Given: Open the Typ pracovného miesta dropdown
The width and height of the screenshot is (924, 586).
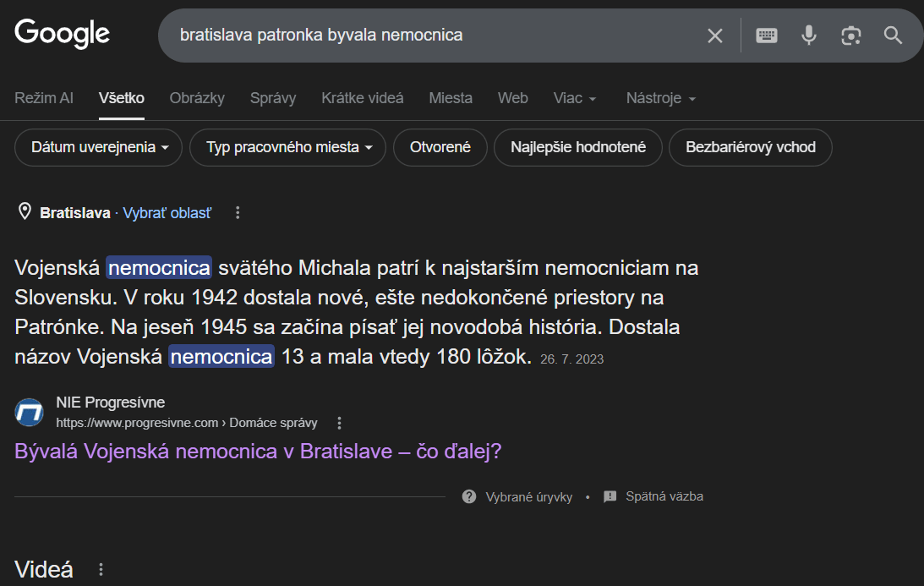Looking at the screenshot, I should (x=287, y=147).
